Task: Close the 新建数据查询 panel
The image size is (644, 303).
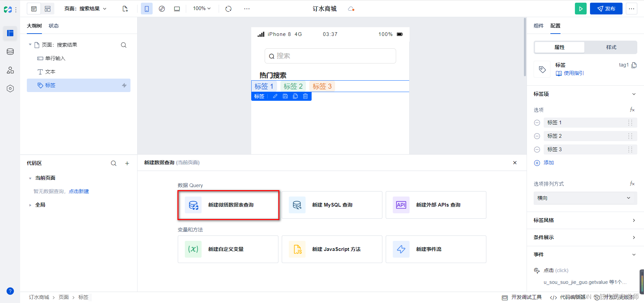Action: point(515,163)
